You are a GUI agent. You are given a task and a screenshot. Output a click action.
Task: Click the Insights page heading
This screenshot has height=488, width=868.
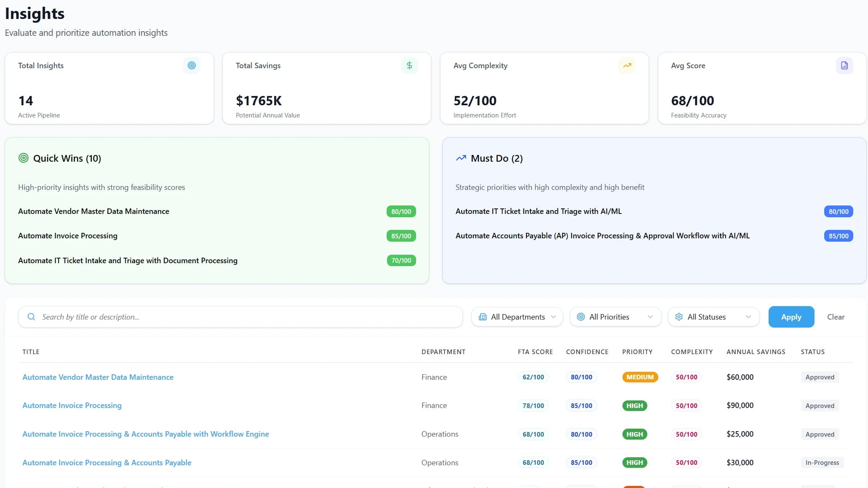(35, 13)
